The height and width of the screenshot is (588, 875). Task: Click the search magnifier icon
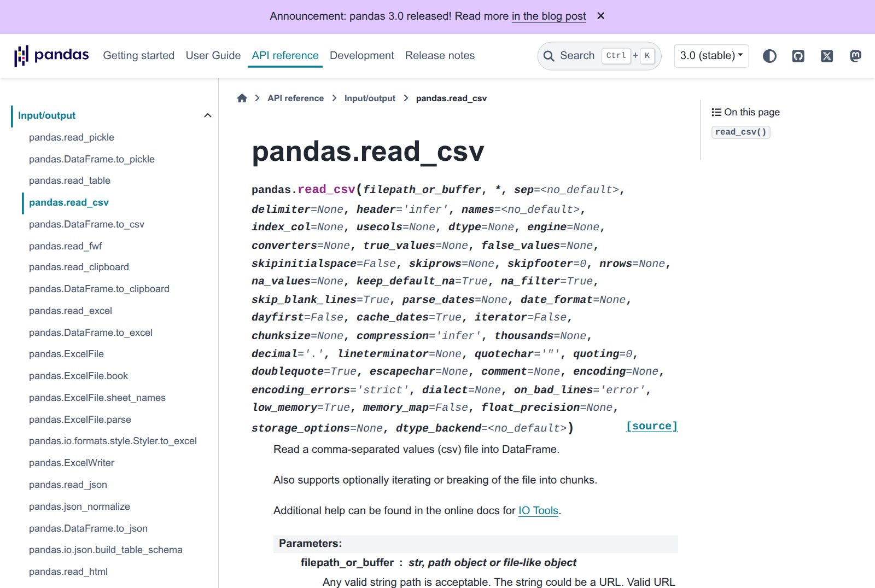pos(549,56)
